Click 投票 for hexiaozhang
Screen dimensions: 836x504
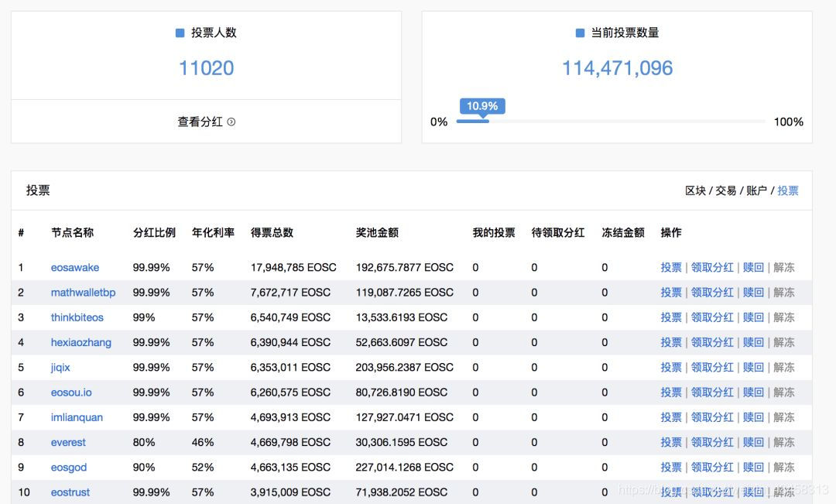point(670,342)
